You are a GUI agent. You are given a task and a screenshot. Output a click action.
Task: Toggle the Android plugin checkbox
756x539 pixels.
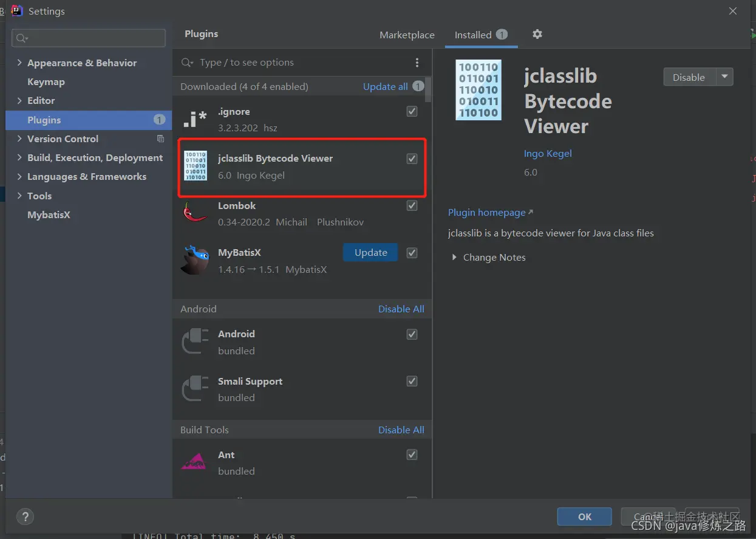(412, 334)
